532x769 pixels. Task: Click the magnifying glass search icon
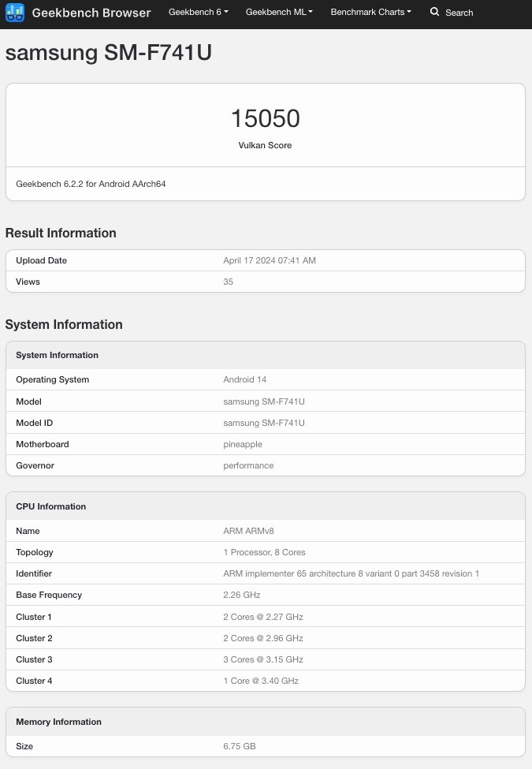(x=434, y=13)
